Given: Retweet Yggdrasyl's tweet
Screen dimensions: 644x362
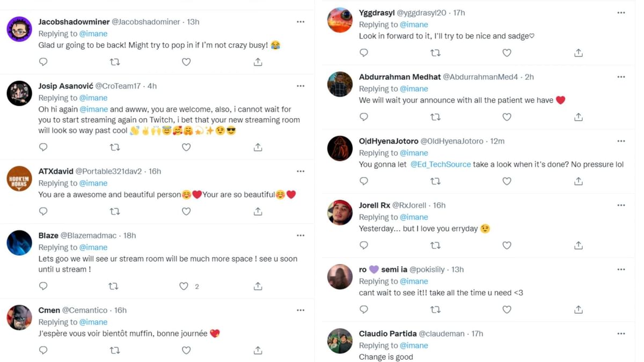Looking at the screenshot, I should coord(435,53).
